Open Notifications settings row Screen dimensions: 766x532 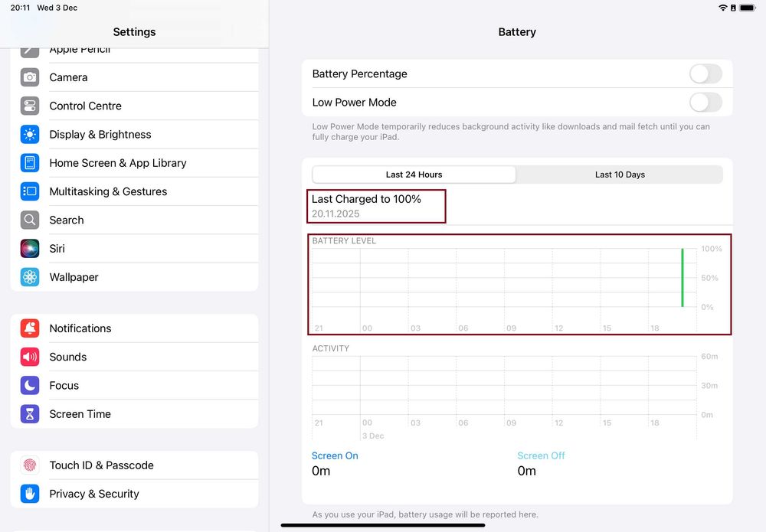pyautogui.click(x=134, y=328)
